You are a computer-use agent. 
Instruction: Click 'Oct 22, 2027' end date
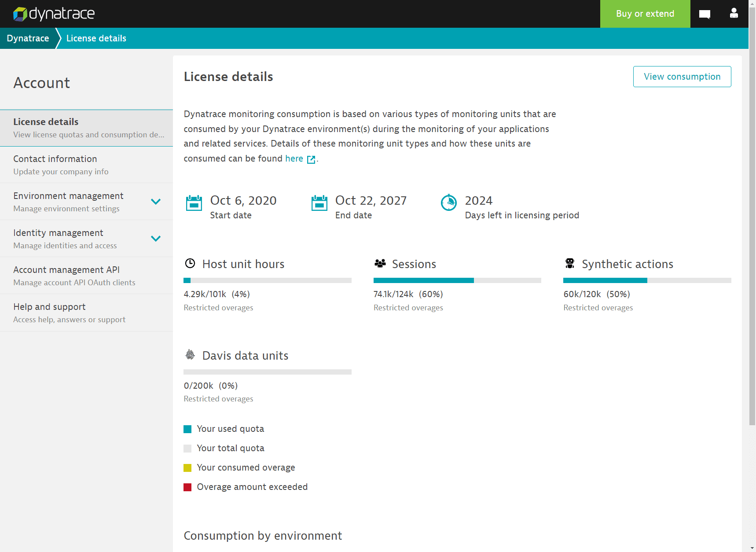(x=371, y=200)
